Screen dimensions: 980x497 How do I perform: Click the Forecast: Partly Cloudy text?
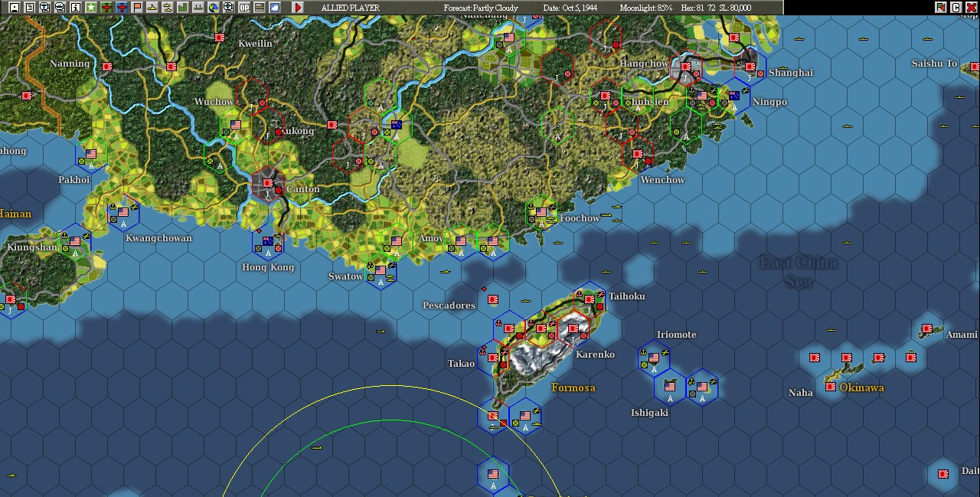pos(481,8)
